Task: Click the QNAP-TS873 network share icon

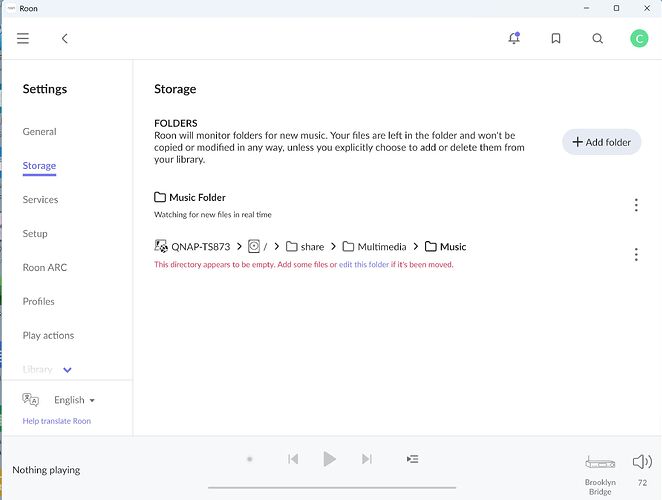Action: point(161,246)
